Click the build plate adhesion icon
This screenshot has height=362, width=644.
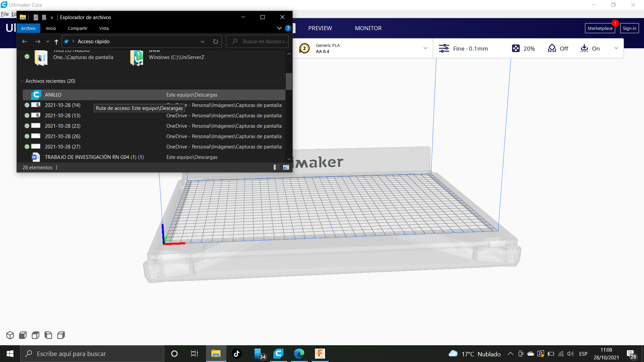[584, 48]
